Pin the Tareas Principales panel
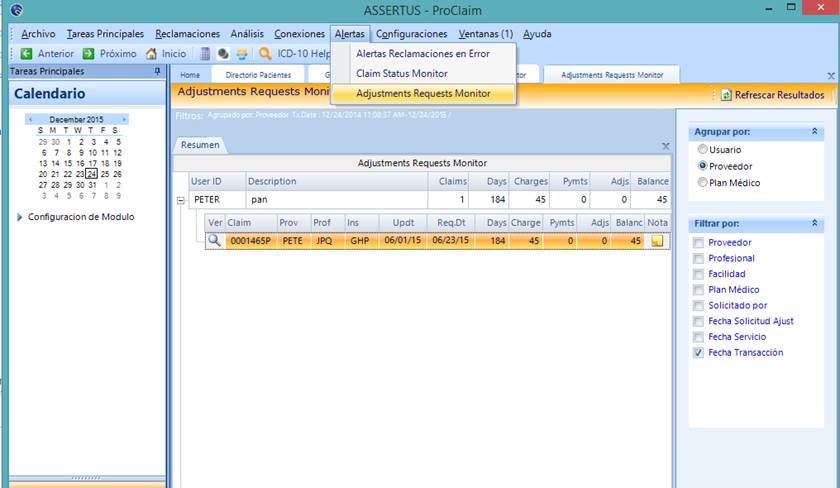The image size is (840, 488). (x=157, y=72)
